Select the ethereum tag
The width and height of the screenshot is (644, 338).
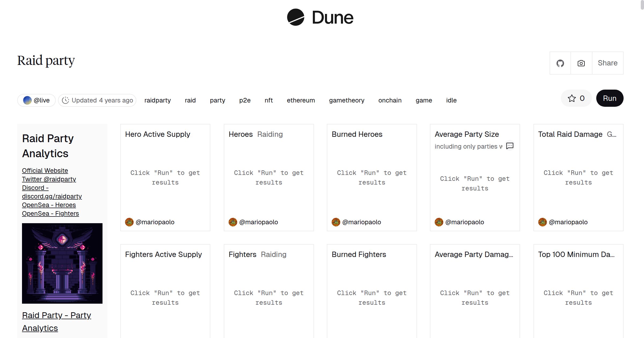tap(301, 100)
